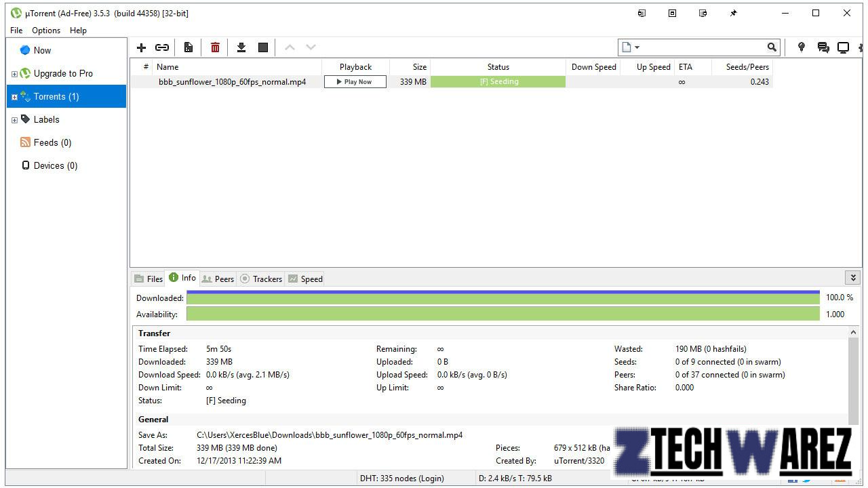
Task: Expand the Torrents tree node
Action: (14, 97)
